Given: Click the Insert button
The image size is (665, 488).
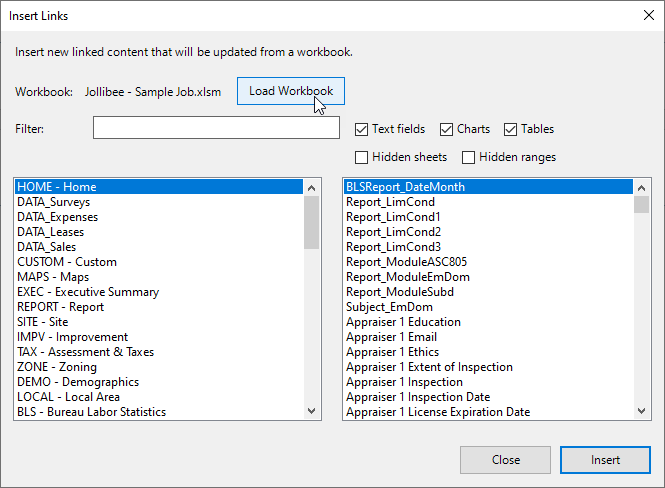Looking at the screenshot, I should (x=605, y=460).
